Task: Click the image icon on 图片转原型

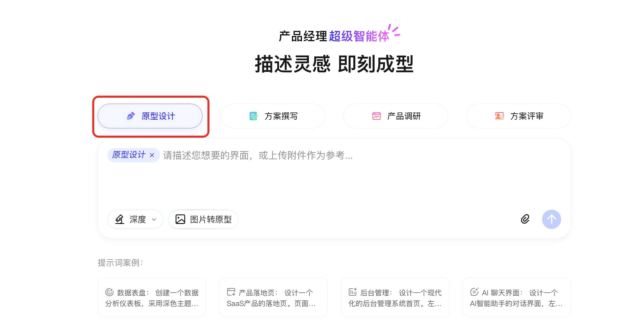Action: click(x=179, y=219)
